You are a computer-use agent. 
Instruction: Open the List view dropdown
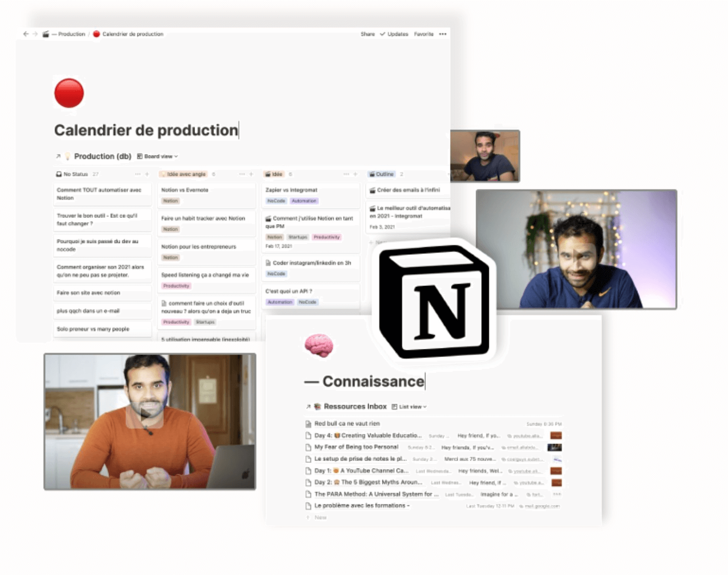410,407
